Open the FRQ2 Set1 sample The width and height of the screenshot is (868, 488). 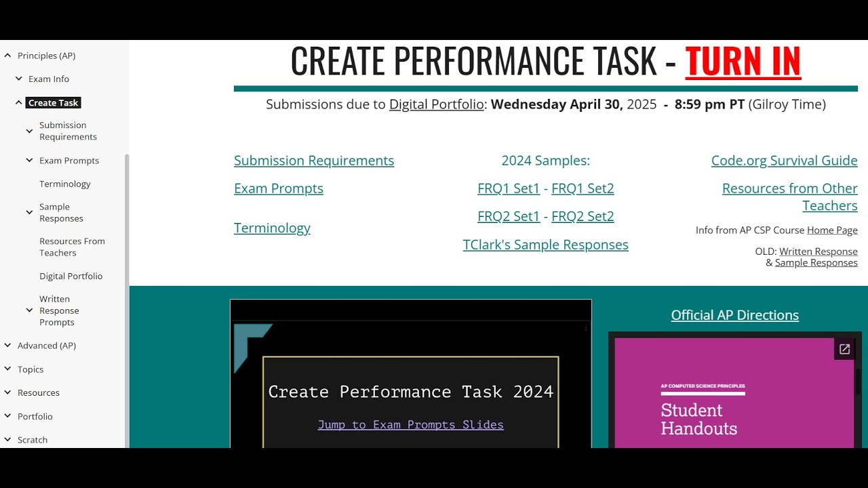pos(509,216)
